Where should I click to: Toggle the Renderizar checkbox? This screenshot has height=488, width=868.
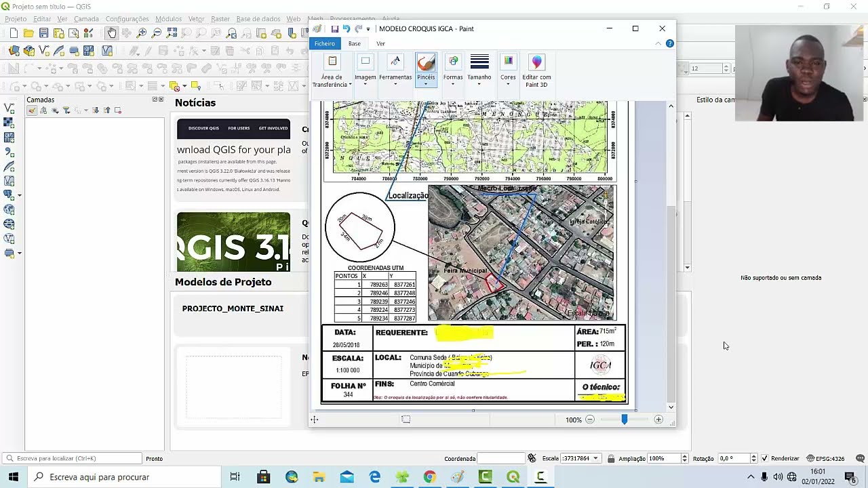click(x=765, y=459)
